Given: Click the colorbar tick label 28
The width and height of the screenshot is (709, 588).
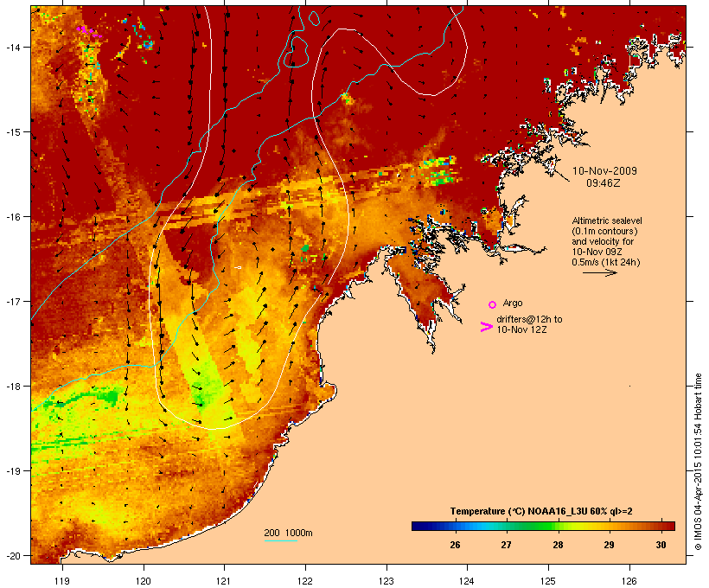Looking at the screenshot, I should 558,545.
